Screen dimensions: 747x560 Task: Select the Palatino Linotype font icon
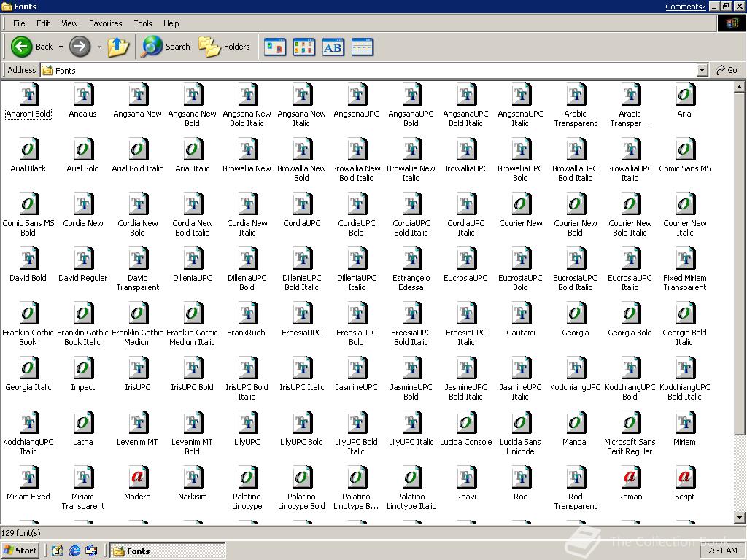pos(247,478)
